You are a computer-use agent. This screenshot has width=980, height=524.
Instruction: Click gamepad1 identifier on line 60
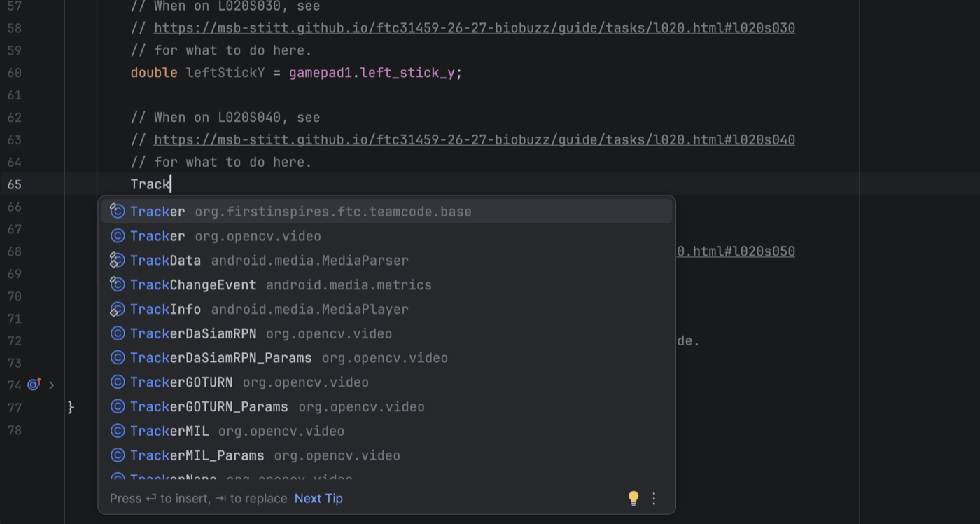click(320, 73)
